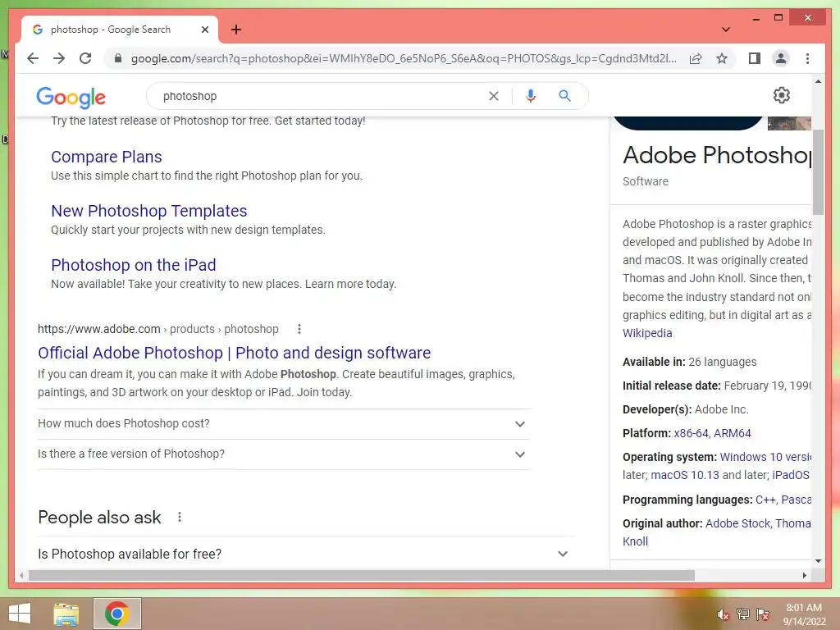Click the horizontal scrollbar thumb

(x=362, y=575)
